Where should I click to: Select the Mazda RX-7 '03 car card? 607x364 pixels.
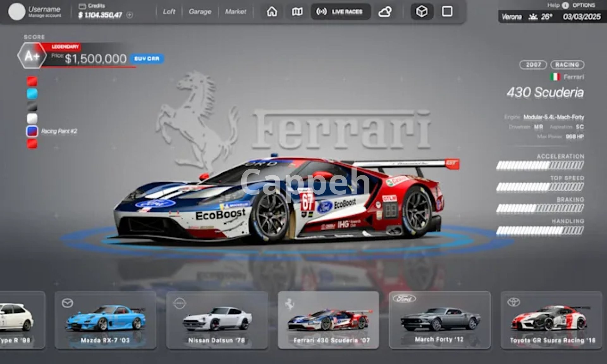coord(105,320)
